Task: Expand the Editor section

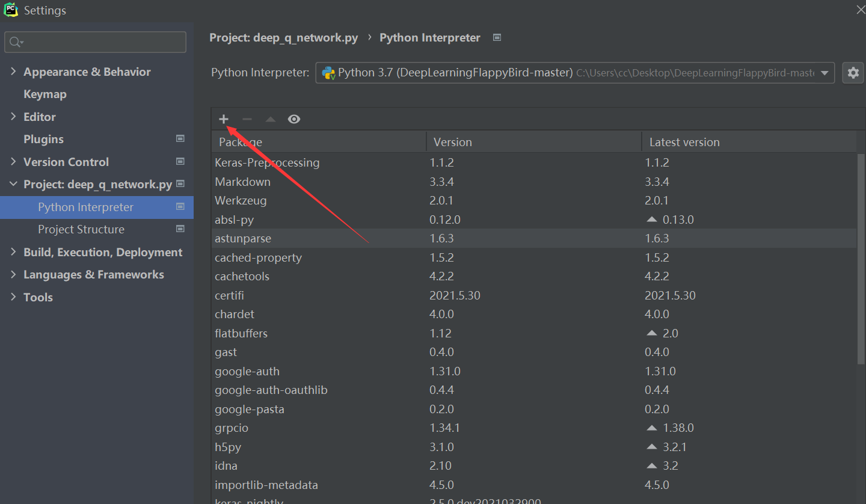Action: click(13, 117)
